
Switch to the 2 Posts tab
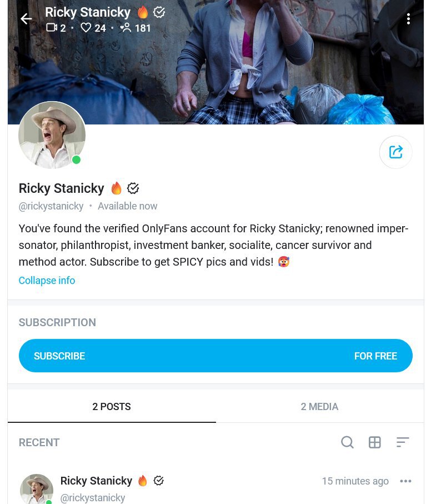click(112, 407)
